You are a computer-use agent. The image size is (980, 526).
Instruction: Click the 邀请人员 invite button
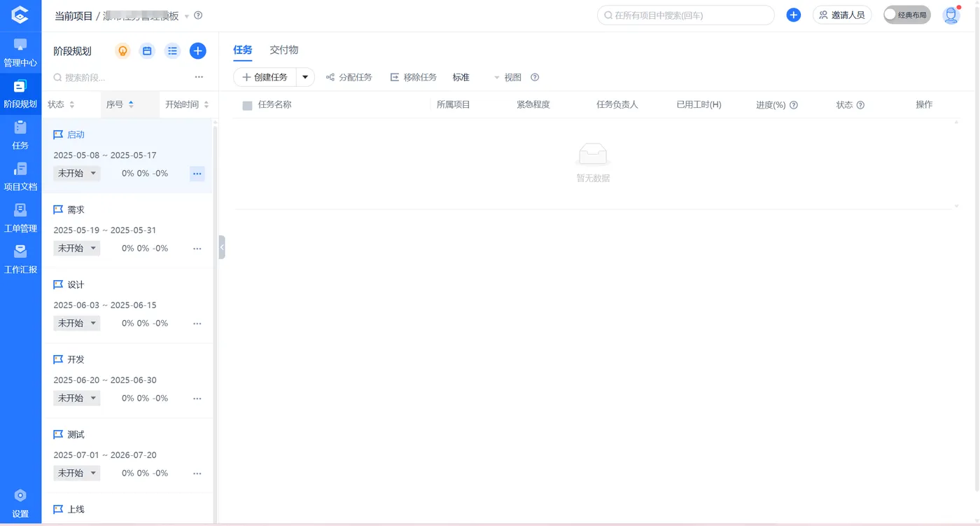point(842,14)
